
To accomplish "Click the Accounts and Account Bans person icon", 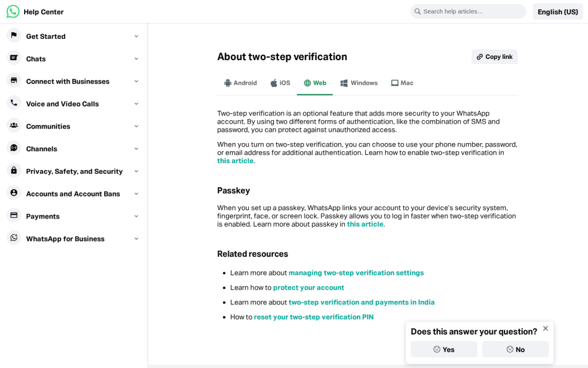I will pos(14,193).
